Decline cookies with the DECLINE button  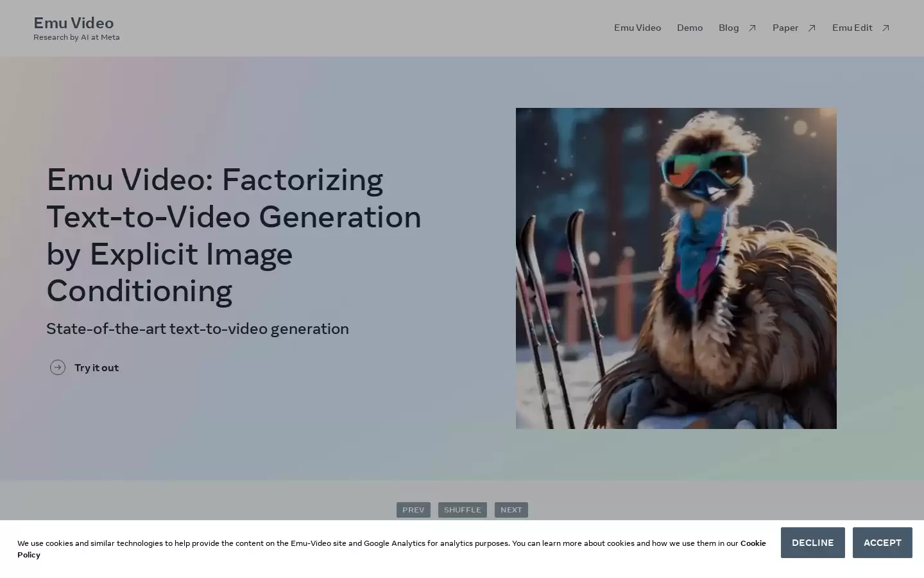(813, 543)
